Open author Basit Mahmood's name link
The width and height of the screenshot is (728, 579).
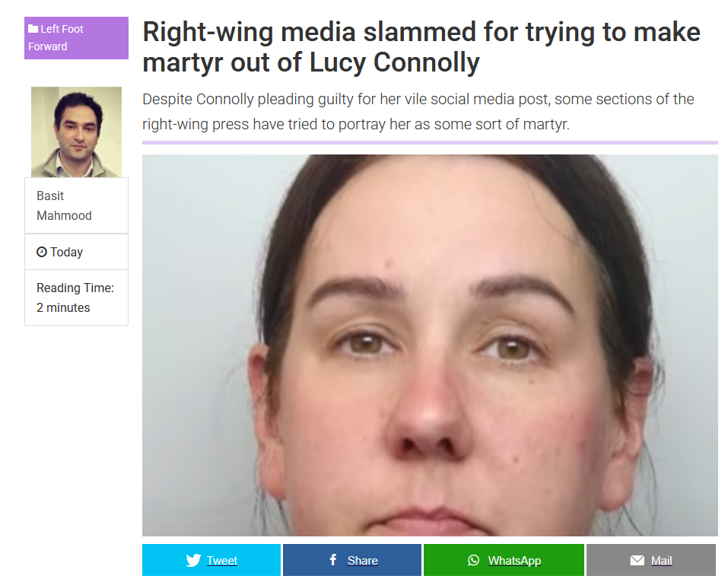click(64, 205)
